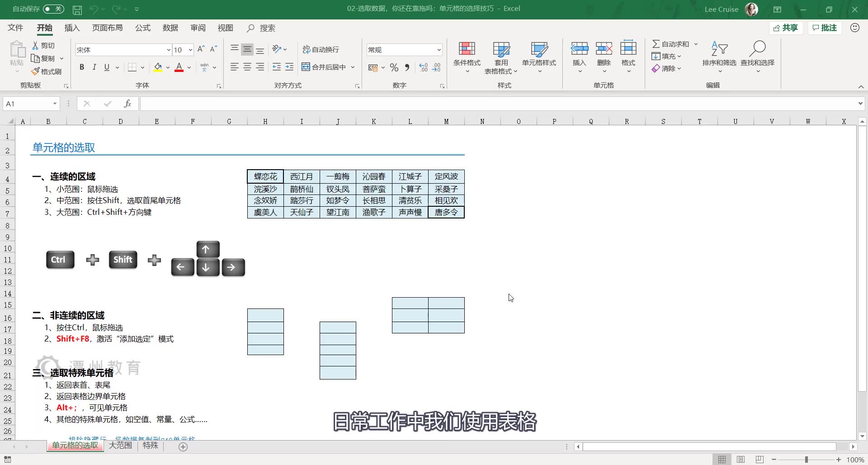
Task: Click Lee Cruise account name
Action: coord(722,9)
